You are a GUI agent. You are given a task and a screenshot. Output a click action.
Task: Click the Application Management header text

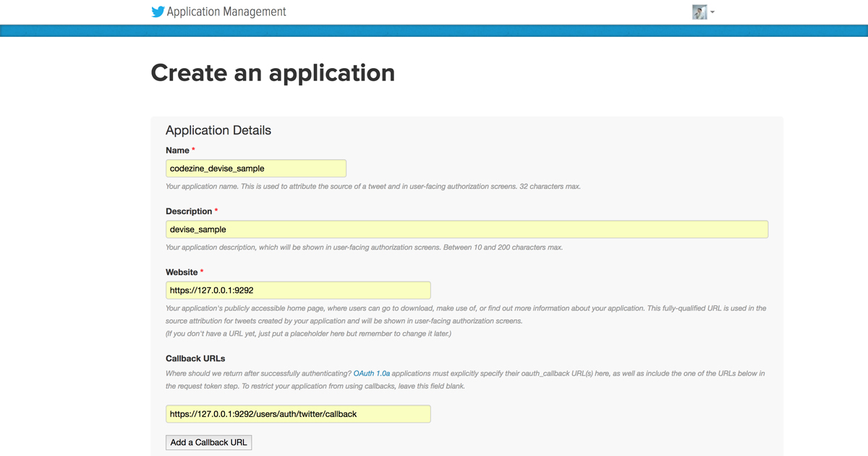coord(225,12)
